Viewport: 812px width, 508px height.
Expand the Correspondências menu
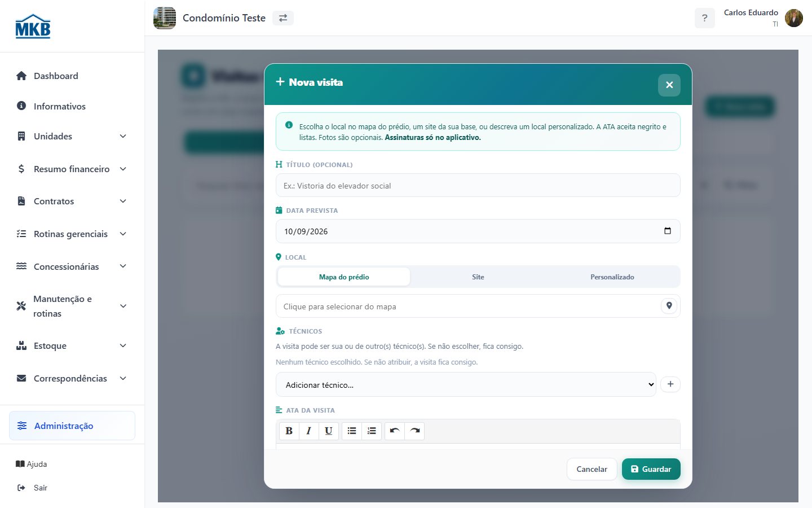pos(72,378)
